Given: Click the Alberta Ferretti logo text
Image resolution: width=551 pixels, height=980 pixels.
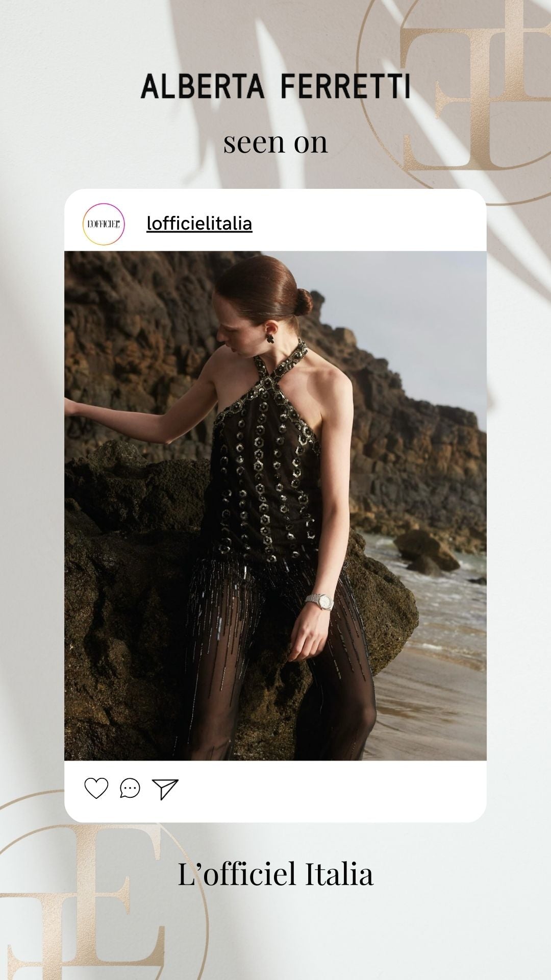Looking at the screenshot, I should tap(275, 86).
